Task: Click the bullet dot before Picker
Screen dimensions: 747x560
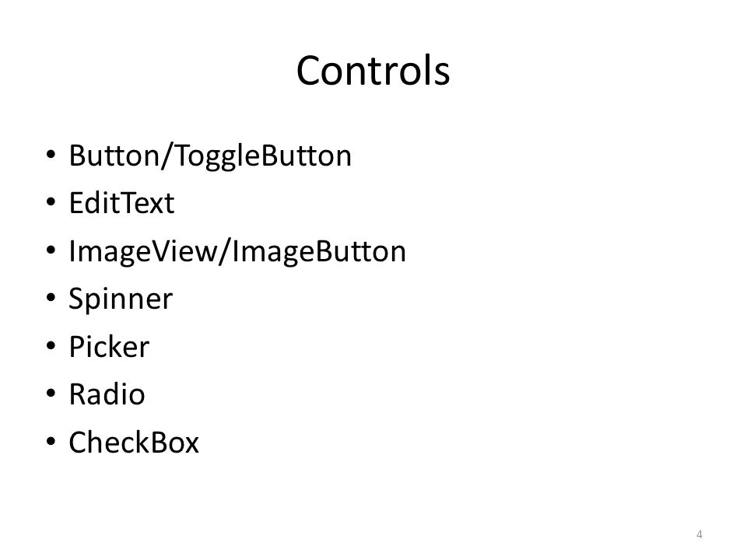Action: [51, 345]
